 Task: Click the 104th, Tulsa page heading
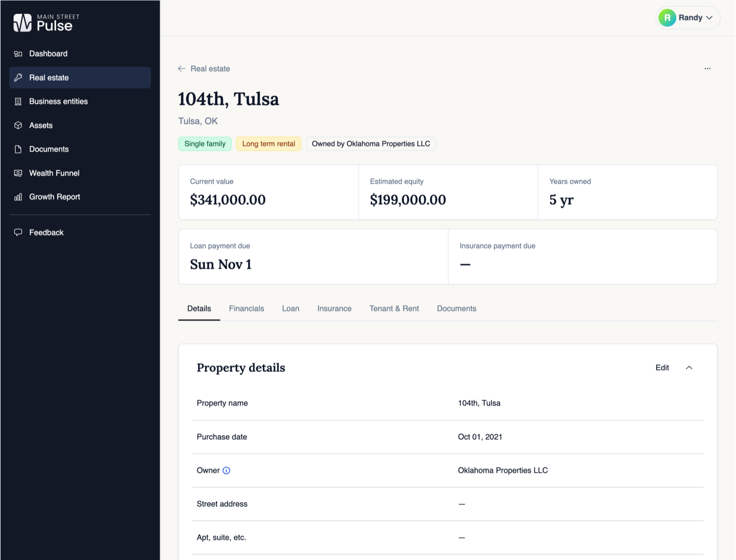[229, 99]
